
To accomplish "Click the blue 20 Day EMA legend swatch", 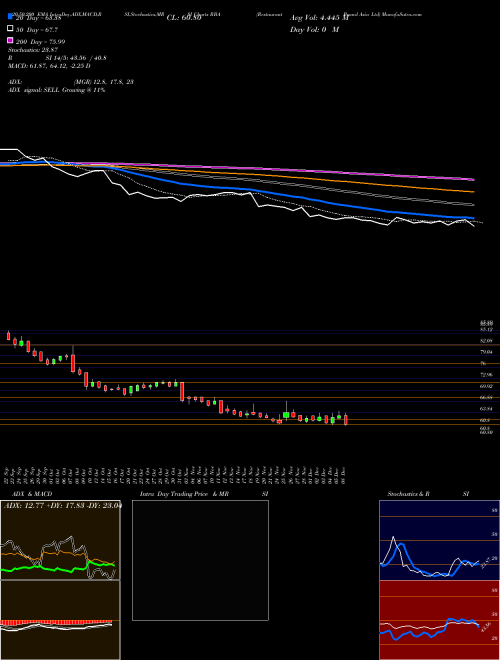I will (x=11, y=17).
